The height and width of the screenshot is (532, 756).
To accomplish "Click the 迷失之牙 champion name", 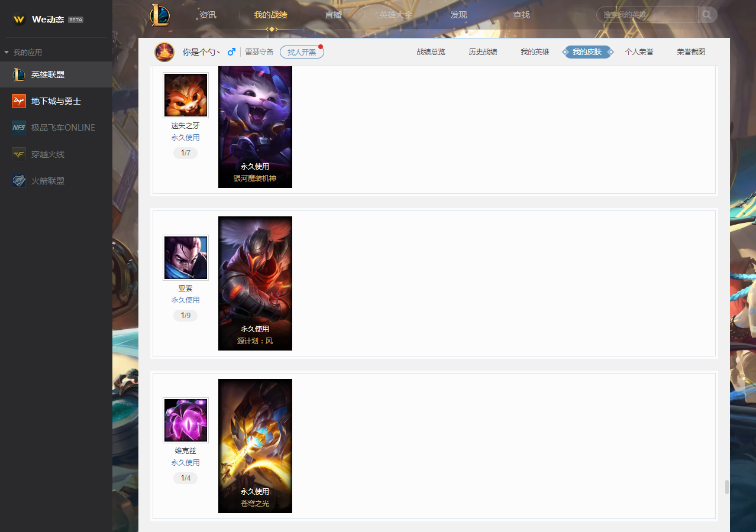I will coord(186,126).
